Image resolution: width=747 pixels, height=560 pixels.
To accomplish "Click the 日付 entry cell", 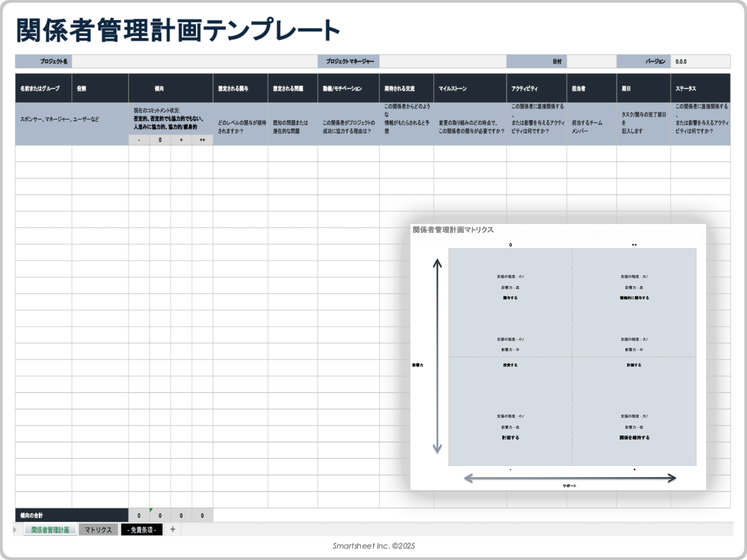I will coord(591,61).
